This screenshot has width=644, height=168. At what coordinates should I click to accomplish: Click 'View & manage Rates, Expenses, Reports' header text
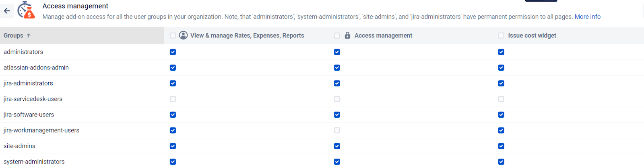pos(247,35)
